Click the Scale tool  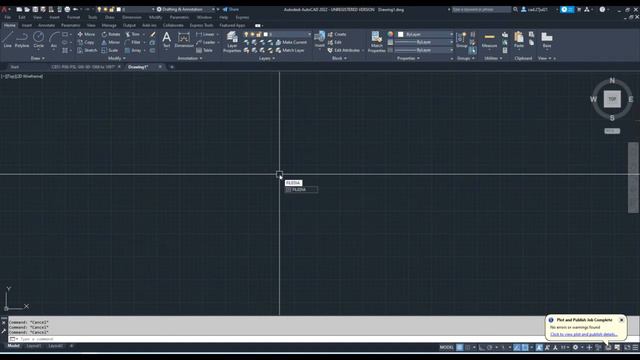[110, 50]
